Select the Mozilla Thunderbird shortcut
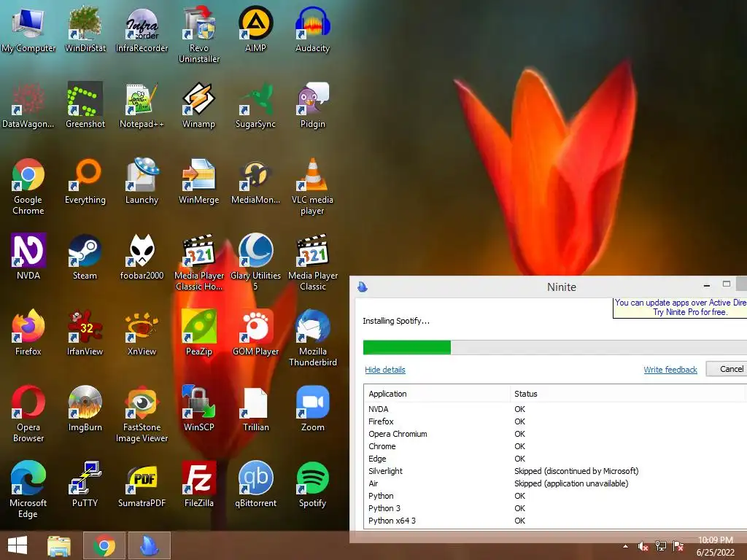 (x=312, y=338)
